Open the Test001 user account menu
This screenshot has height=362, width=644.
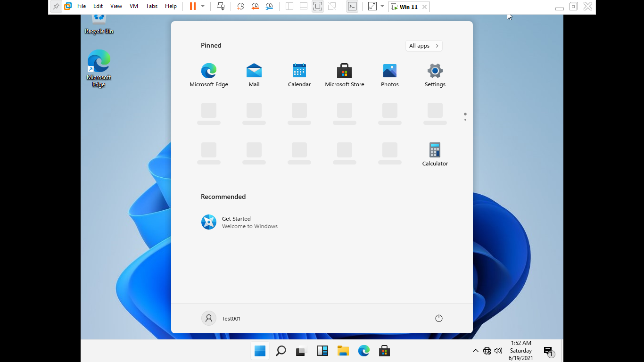click(221, 318)
